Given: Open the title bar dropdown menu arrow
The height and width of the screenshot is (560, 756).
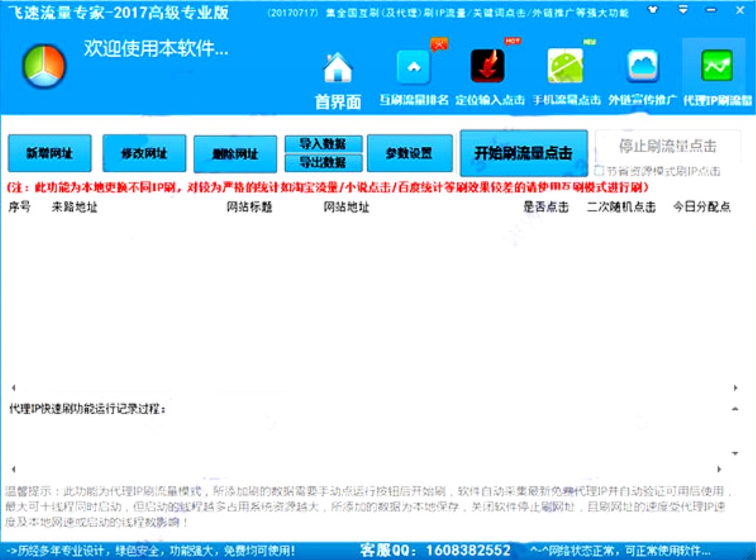Looking at the screenshot, I should click(683, 9).
